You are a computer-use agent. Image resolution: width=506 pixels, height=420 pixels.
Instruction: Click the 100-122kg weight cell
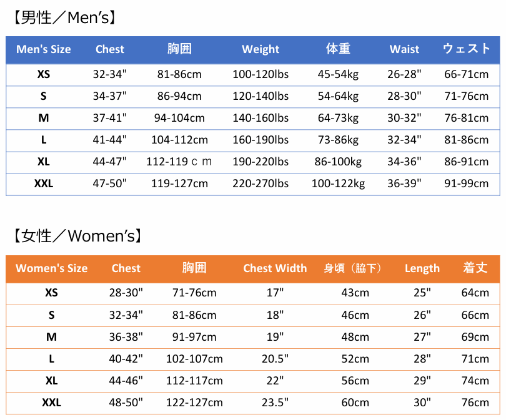tap(338, 183)
